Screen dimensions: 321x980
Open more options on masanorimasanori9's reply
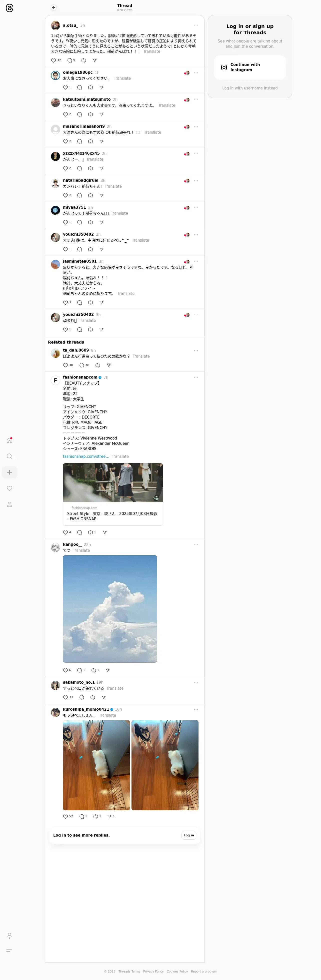[196, 127]
